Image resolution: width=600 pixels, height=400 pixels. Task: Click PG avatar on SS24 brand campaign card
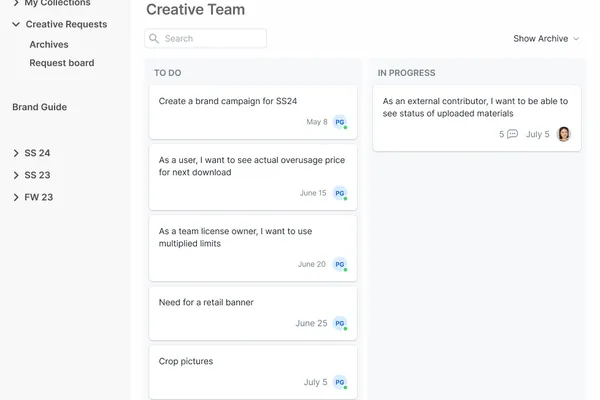[340, 122]
